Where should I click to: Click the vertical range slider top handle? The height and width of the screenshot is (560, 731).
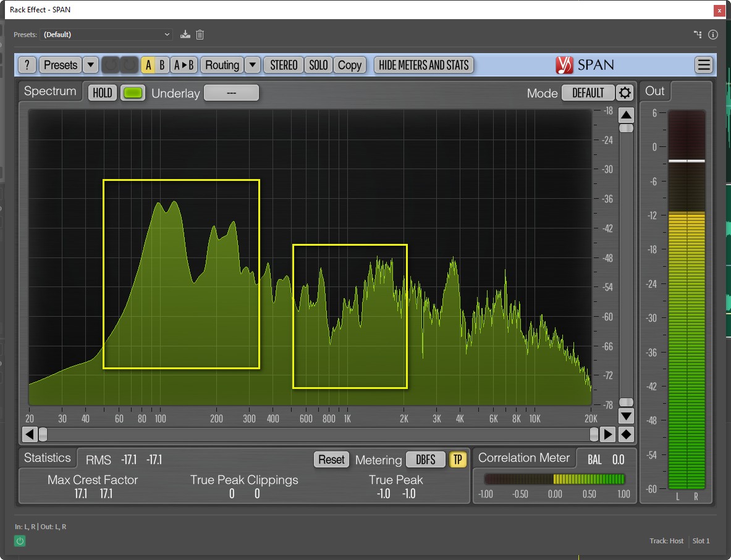(626, 128)
